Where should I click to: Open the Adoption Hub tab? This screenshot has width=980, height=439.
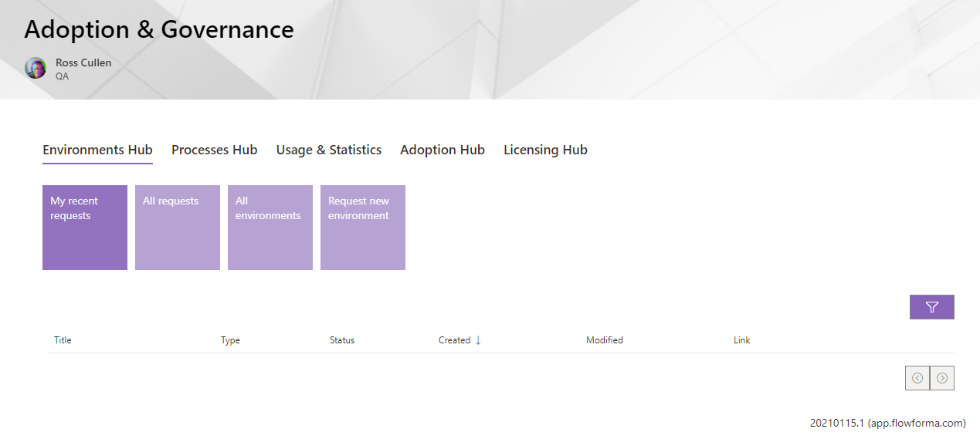click(443, 150)
